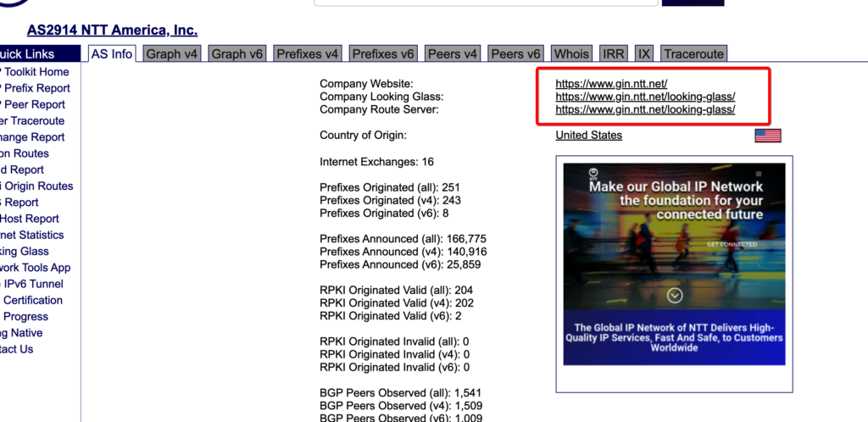868x422 pixels.
Task: Select the Peers v4 tab
Action: pyautogui.click(x=453, y=54)
